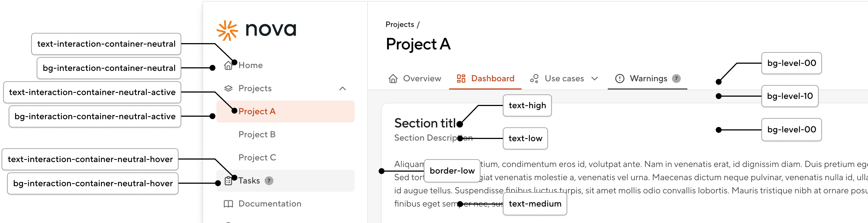Click the Documentation book icon
Image resolution: width=868 pixels, height=223 pixels.
coord(228,204)
